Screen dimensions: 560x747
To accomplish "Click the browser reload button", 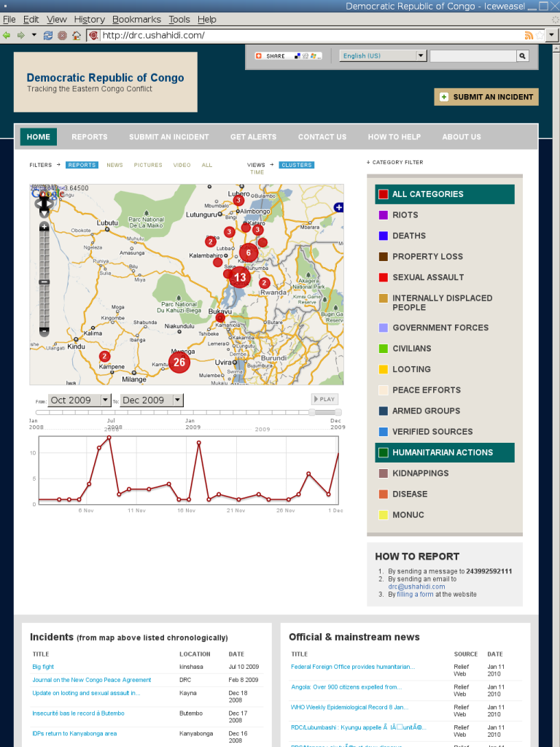I will tap(48, 35).
